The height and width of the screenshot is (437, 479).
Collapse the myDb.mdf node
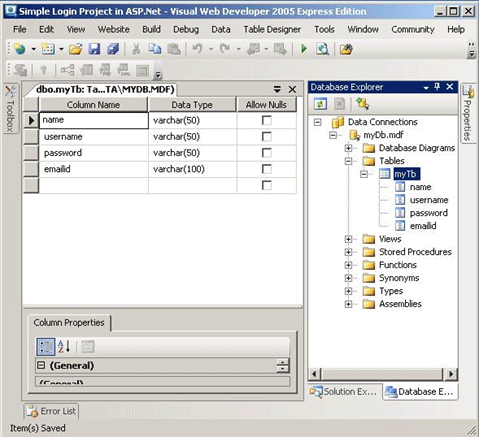coord(333,135)
